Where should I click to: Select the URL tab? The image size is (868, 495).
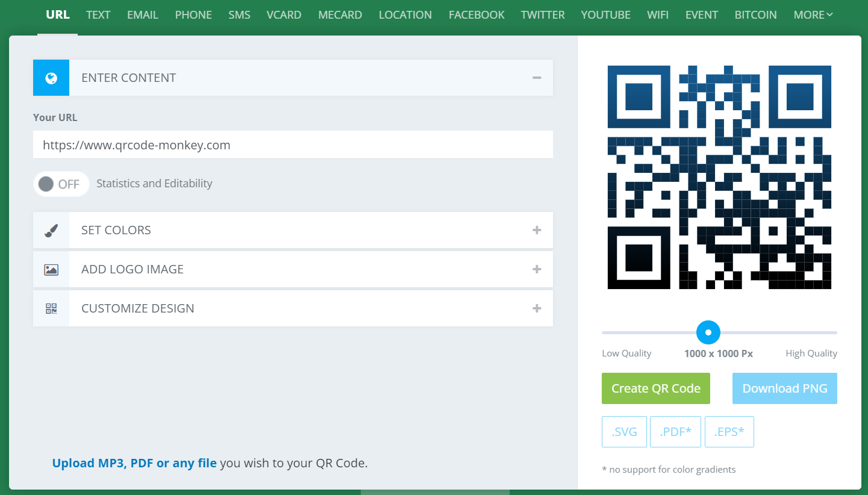tap(58, 15)
